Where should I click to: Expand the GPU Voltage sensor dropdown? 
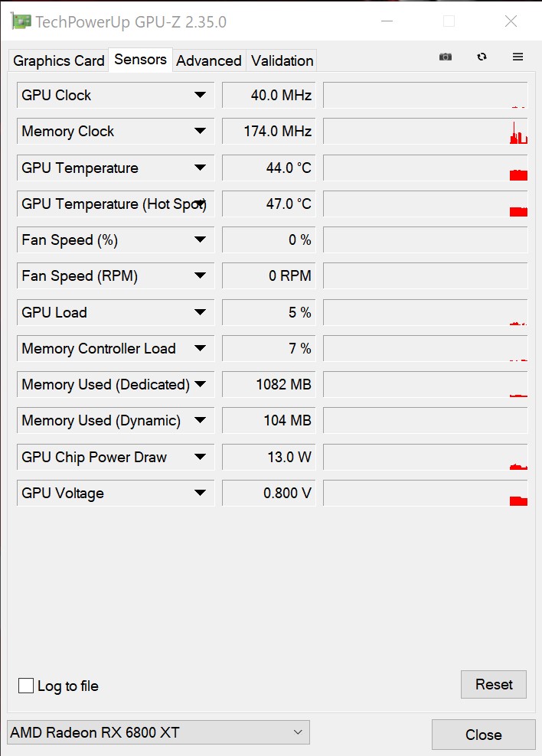200,494
